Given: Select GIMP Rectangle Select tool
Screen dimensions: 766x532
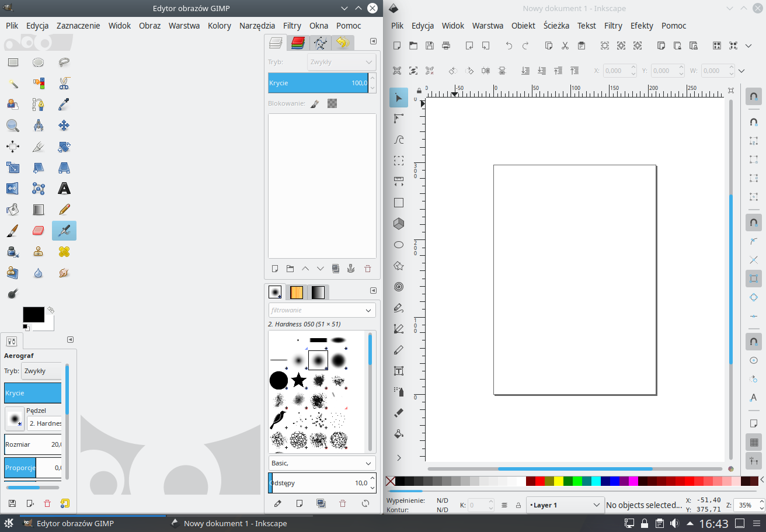Looking at the screenshot, I should [13, 62].
